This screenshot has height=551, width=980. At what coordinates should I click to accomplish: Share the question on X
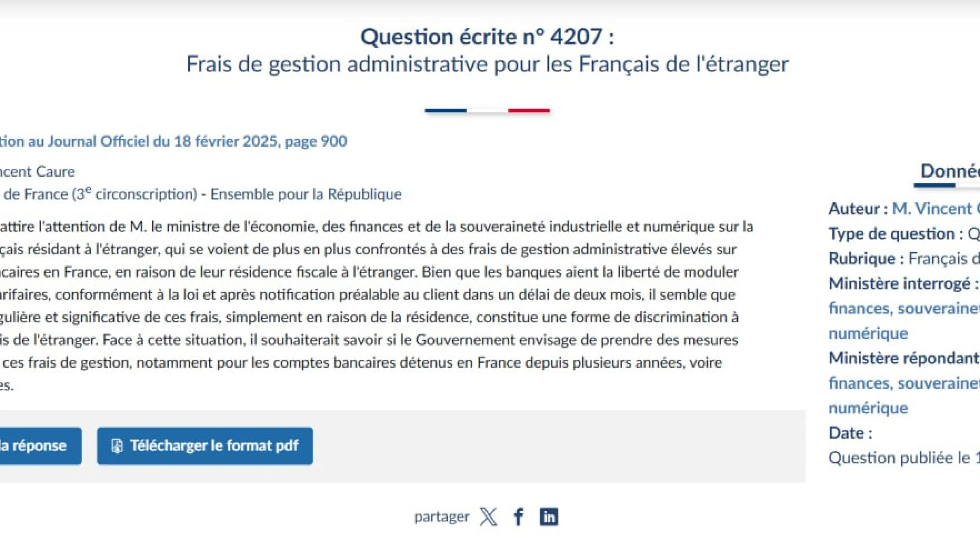[x=488, y=517]
